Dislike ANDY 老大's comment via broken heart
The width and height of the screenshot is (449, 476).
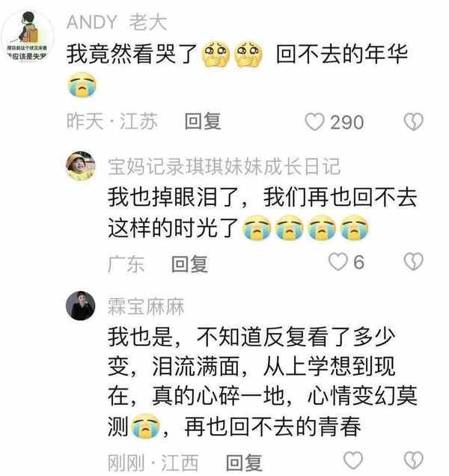pos(413,122)
